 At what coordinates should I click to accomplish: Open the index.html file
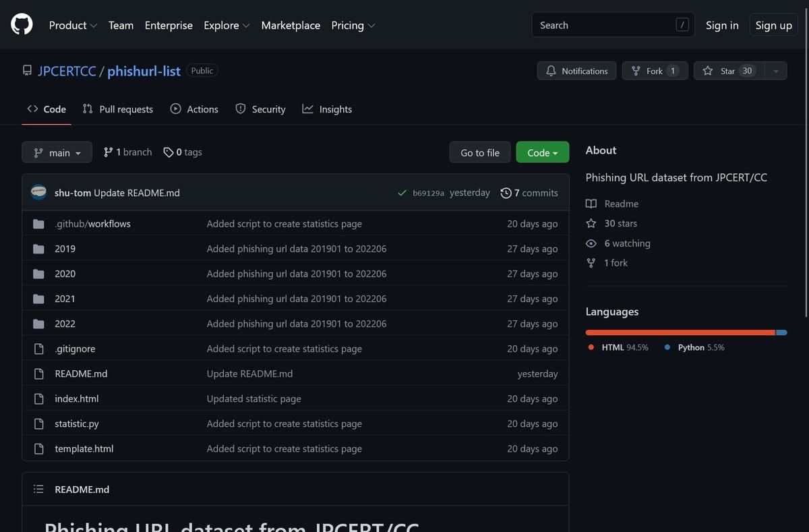(77, 398)
